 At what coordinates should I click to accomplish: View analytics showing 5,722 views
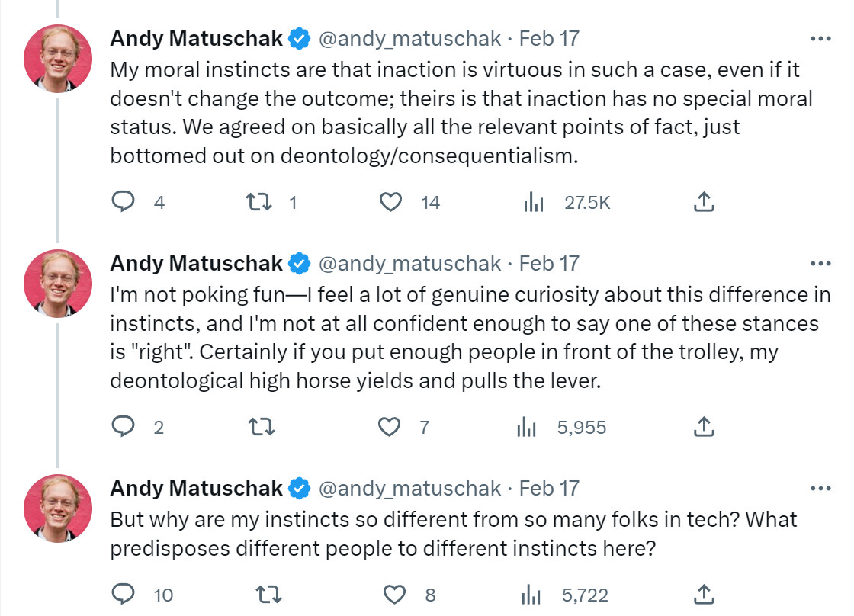[530, 595]
